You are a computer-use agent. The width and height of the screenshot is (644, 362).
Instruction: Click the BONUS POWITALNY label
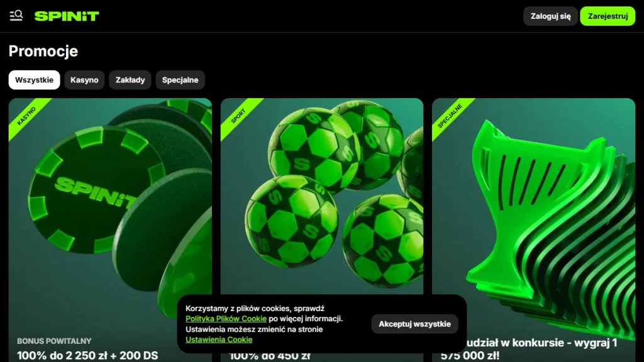tap(54, 341)
